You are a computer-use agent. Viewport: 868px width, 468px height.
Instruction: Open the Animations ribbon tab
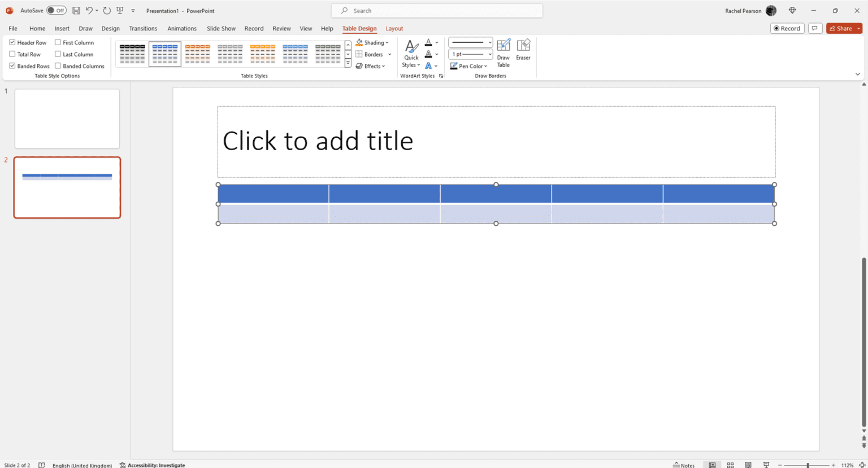pyautogui.click(x=181, y=28)
